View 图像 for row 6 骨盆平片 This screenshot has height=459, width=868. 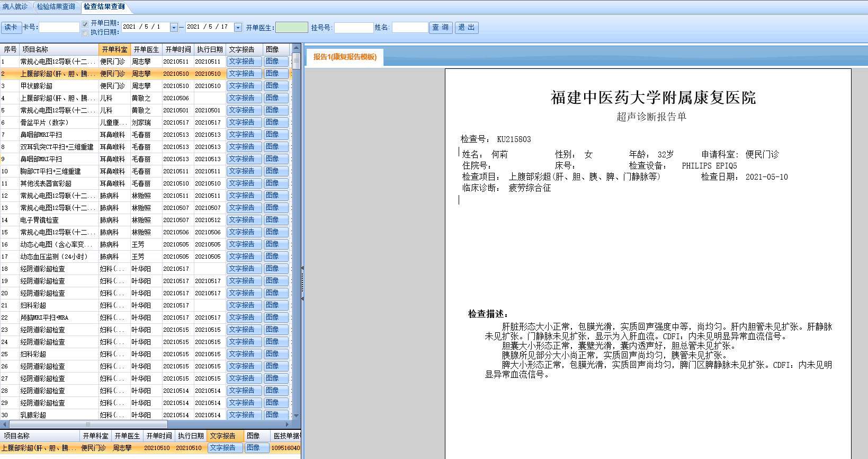click(x=276, y=122)
